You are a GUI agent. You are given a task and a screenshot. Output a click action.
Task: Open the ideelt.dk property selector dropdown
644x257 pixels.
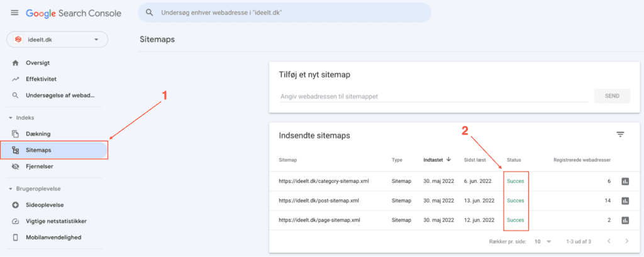[57, 40]
